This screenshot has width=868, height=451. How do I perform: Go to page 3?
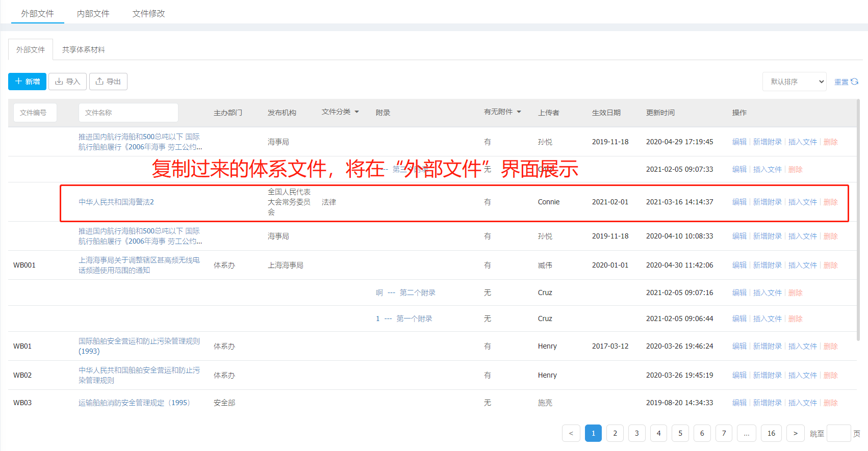(636, 433)
